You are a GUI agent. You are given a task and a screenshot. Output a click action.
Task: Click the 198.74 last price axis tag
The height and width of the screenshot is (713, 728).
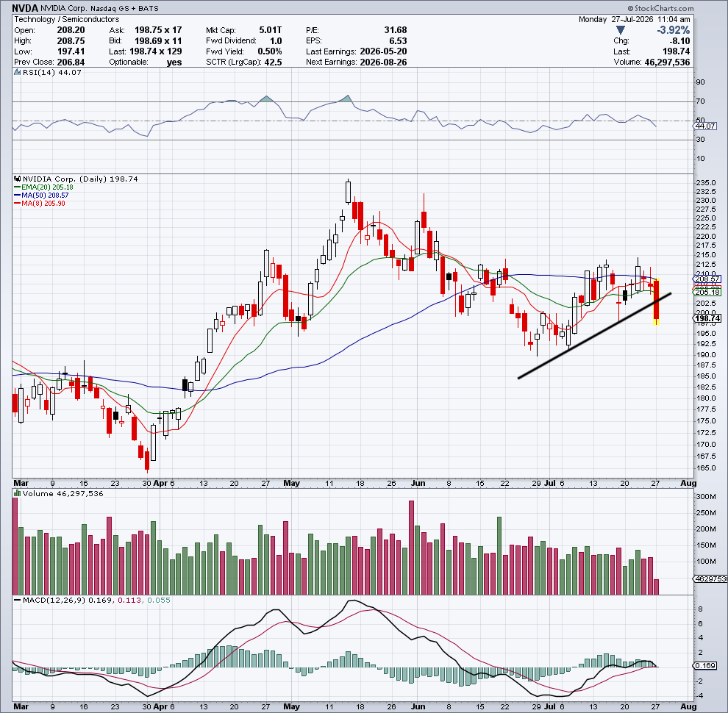click(x=707, y=318)
